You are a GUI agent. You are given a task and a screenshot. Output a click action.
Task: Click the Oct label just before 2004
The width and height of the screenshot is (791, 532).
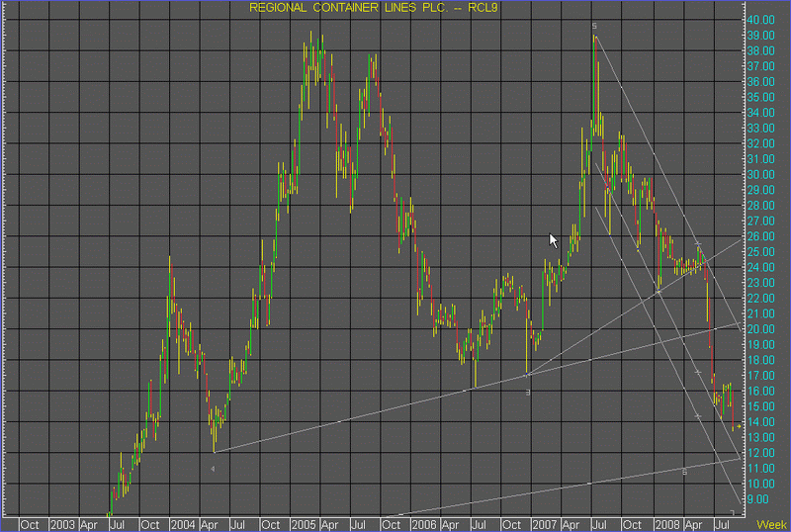[x=150, y=525]
